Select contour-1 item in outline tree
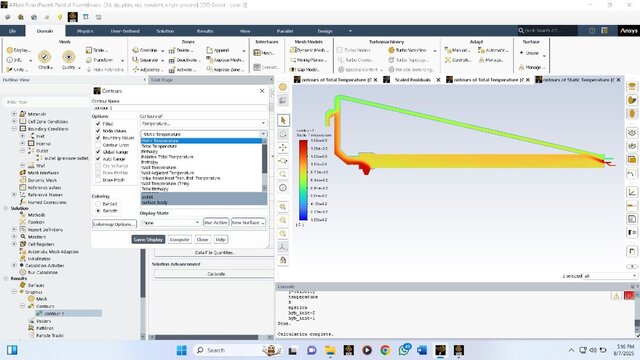The height and width of the screenshot is (360, 640). click(x=54, y=313)
